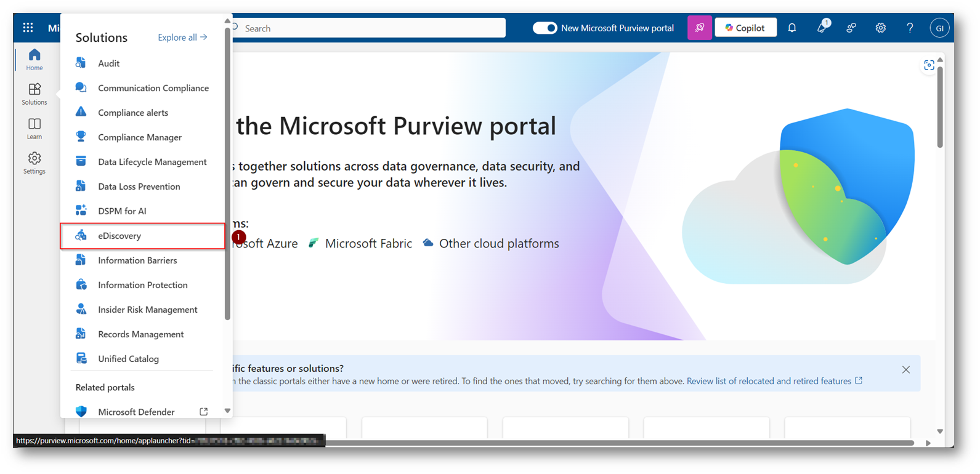Click the Solutions panel scrollbar thumb

[x=227, y=174]
